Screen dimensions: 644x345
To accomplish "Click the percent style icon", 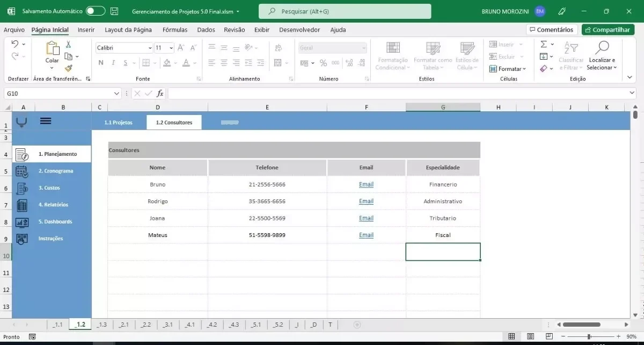I will 323,63.
